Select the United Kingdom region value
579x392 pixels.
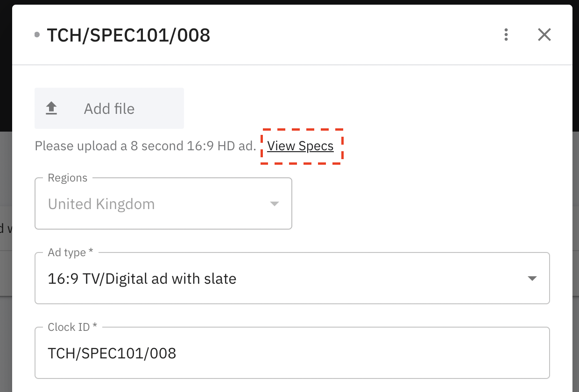(101, 204)
